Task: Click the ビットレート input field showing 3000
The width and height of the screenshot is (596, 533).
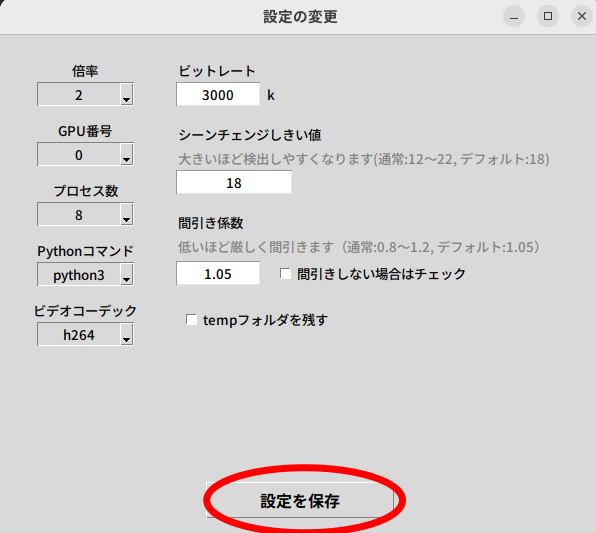Action: pyautogui.click(x=218, y=94)
